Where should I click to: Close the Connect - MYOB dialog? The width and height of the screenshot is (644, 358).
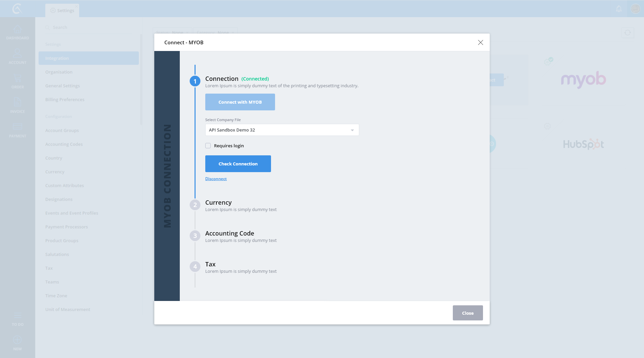coord(480,42)
